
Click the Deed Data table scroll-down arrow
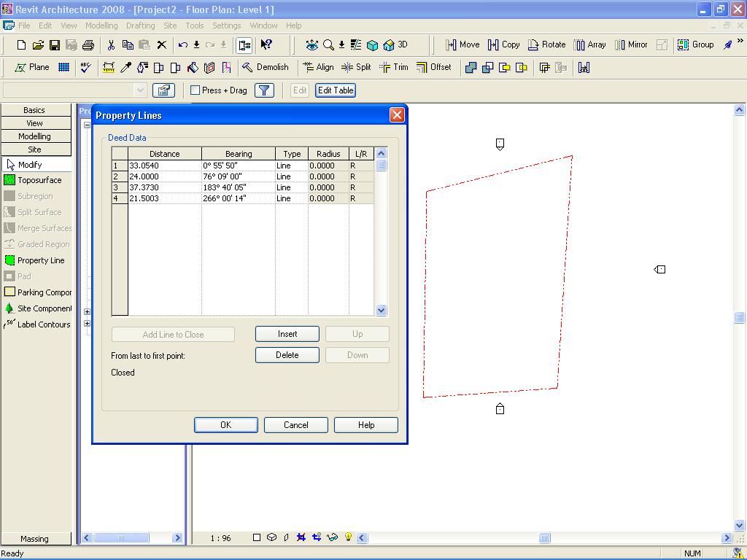click(x=381, y=310)
